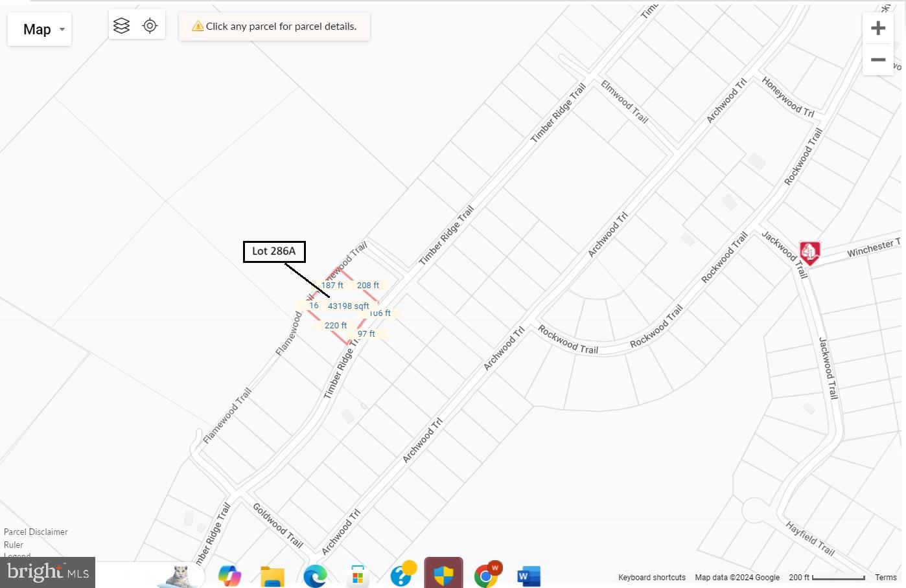This screenshot has height=588, width=906.
Task: Open File Explorer from the taskbar
Action: [x=272, y=576]
